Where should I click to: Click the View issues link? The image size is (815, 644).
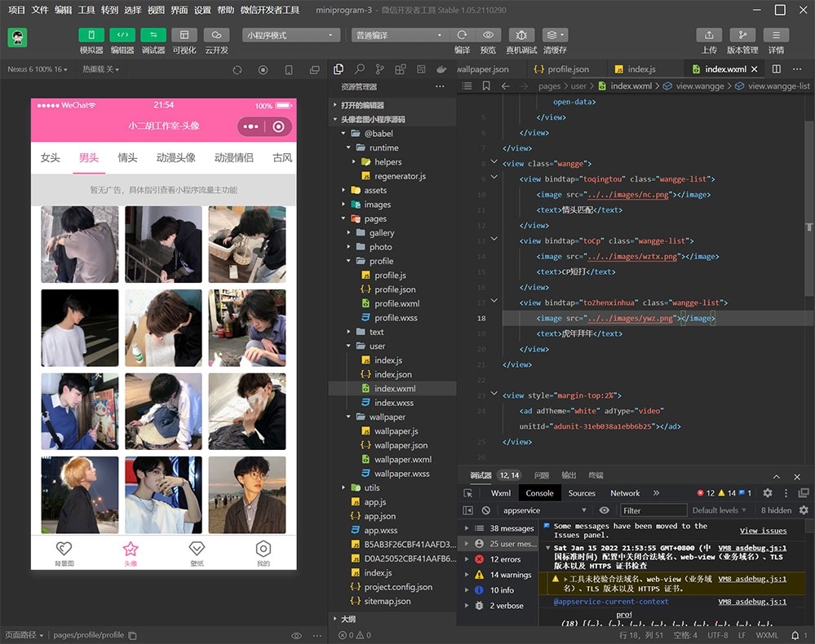point(763,531)
